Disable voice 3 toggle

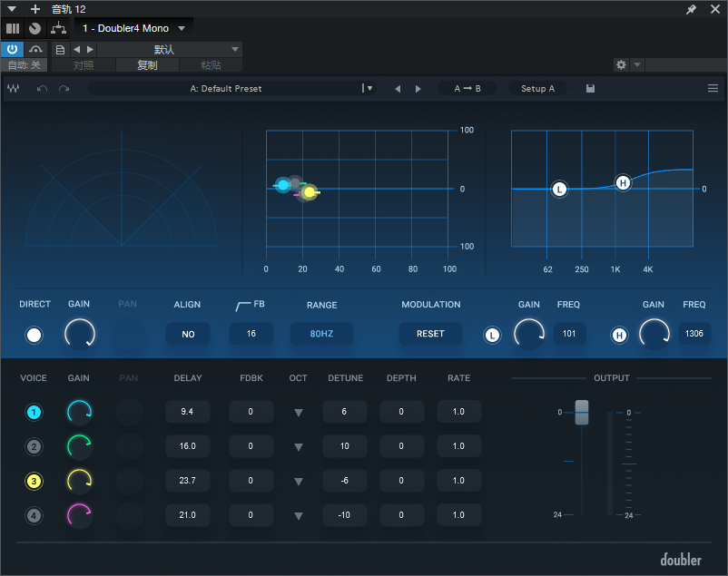point(34,481)
